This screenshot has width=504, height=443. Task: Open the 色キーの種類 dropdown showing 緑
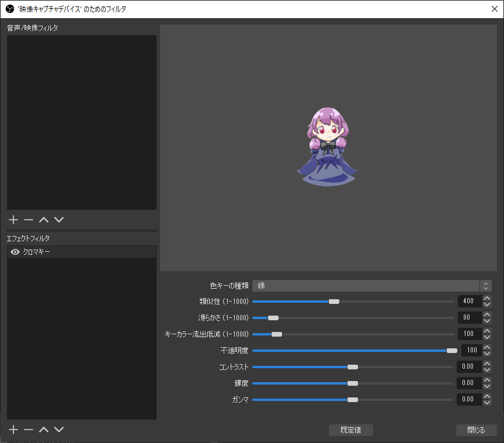(372, 286)
